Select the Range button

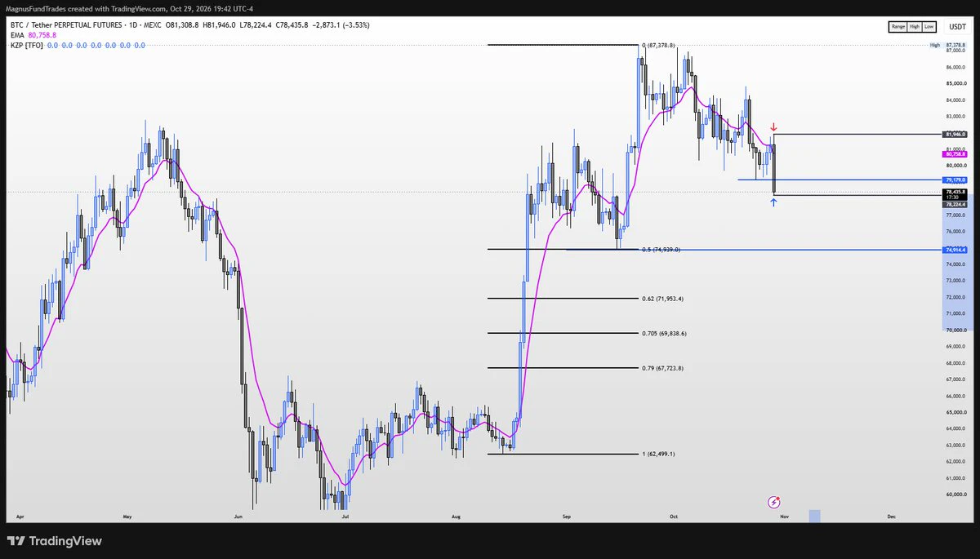(898, 27)
